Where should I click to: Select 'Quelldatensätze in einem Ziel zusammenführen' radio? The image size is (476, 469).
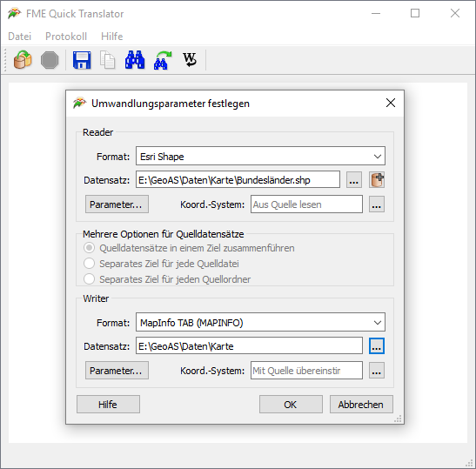tap(90, 248)
